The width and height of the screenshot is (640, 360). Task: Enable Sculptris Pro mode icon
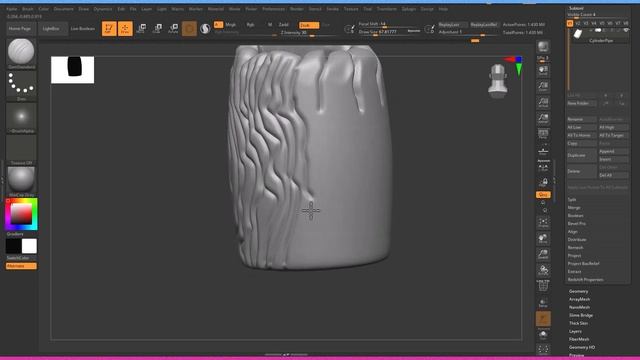point(205,29)
